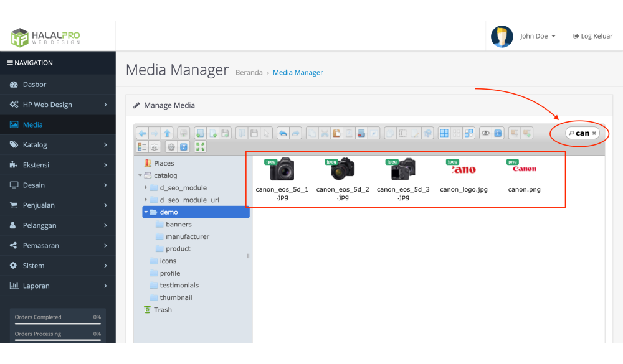Select Dasbor in the navigation sidebar
The width and height of the screenshot is (623, 364).
coord(35,85)
